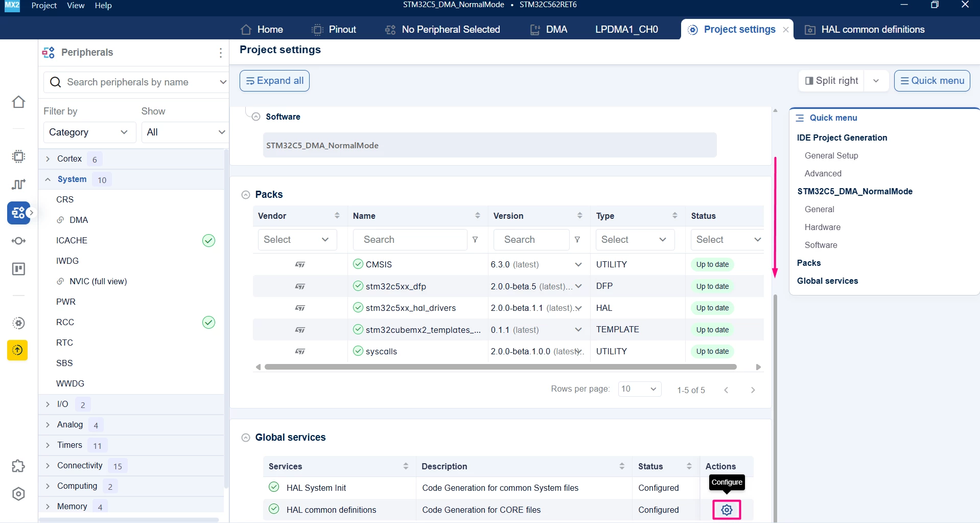
Task: Toggle the ICACHE enabled checkmark
Action: coord(208,240)
